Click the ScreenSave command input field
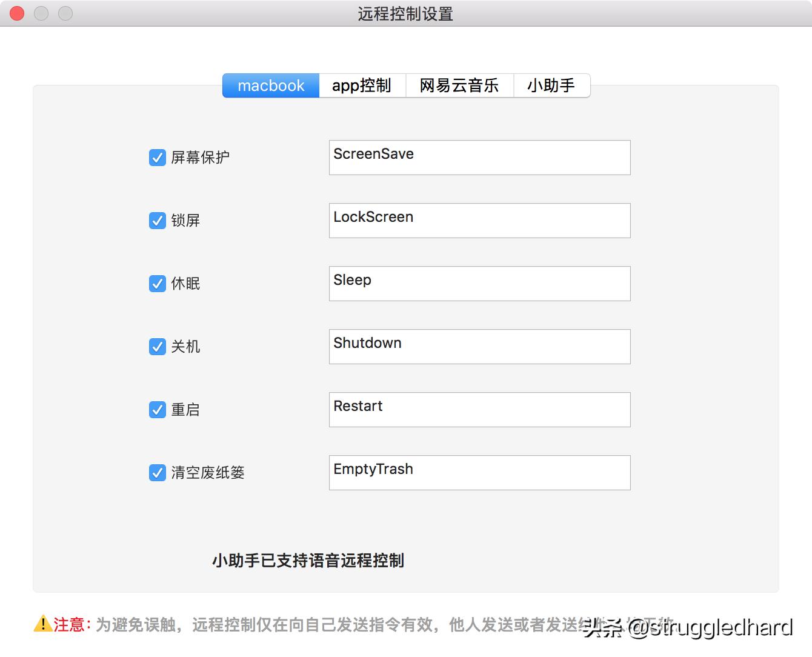This screenshot has width=812, height=657. click(479, 158)
